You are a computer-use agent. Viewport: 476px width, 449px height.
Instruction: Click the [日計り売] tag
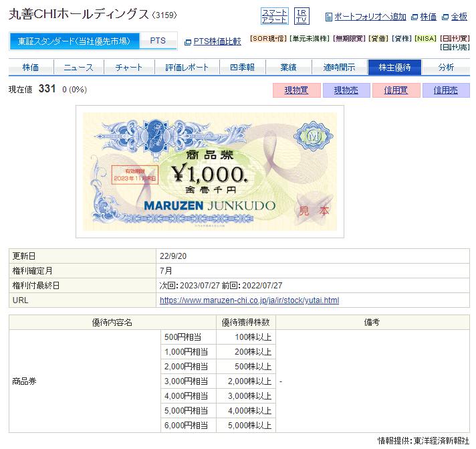tap(455, 48)
